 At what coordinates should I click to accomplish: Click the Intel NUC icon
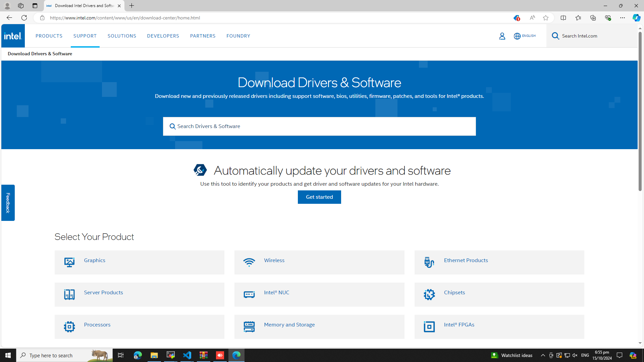(249, 294)
